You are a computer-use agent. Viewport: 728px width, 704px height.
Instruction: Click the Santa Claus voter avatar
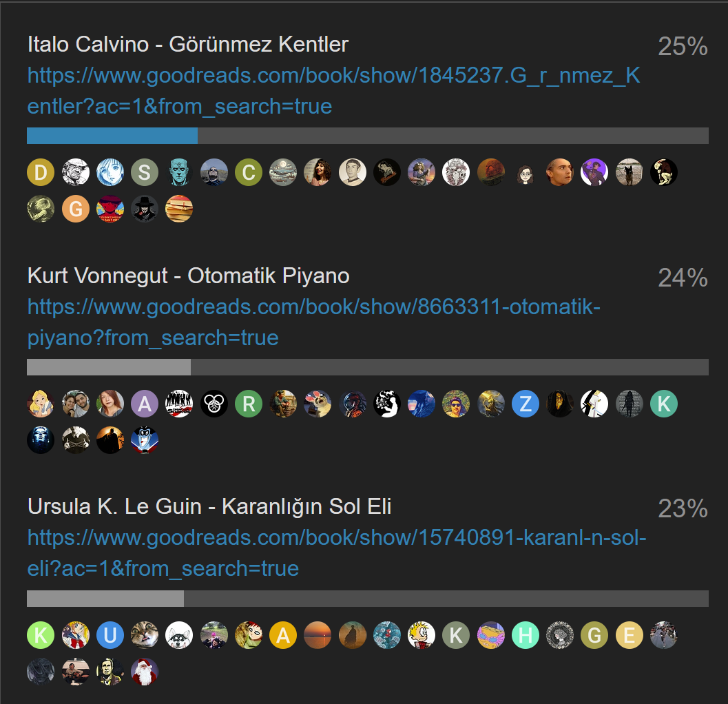point(145,672)
